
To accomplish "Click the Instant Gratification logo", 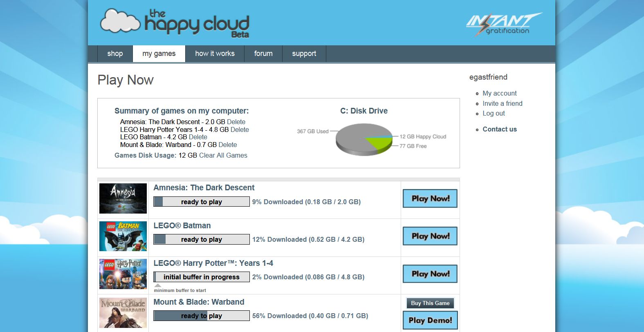I will pyautogui.click(x=504, y=24).
